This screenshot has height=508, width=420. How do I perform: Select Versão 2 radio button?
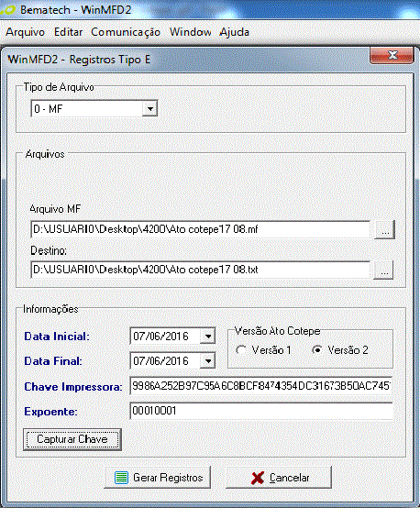(317, 350)
